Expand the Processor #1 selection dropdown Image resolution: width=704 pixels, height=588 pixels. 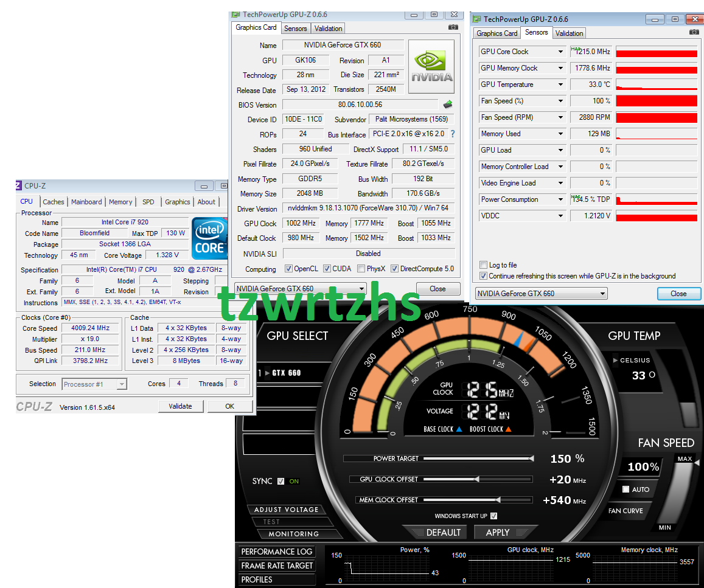[x=122, y=384]
